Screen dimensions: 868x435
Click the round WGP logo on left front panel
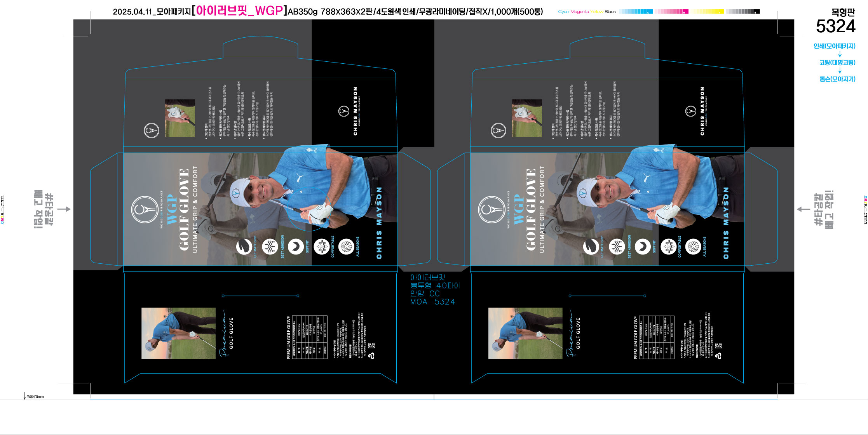[145, 210]
